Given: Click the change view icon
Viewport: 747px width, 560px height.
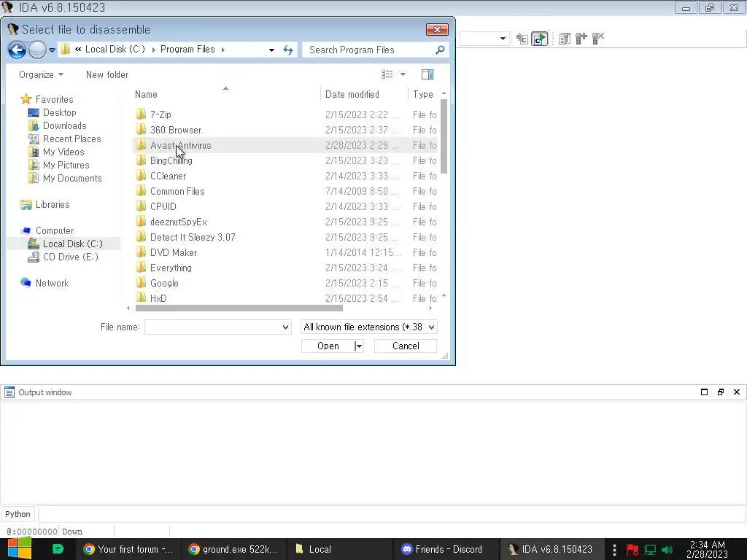Looking at the screenshot, I should [x=387, y=74].
